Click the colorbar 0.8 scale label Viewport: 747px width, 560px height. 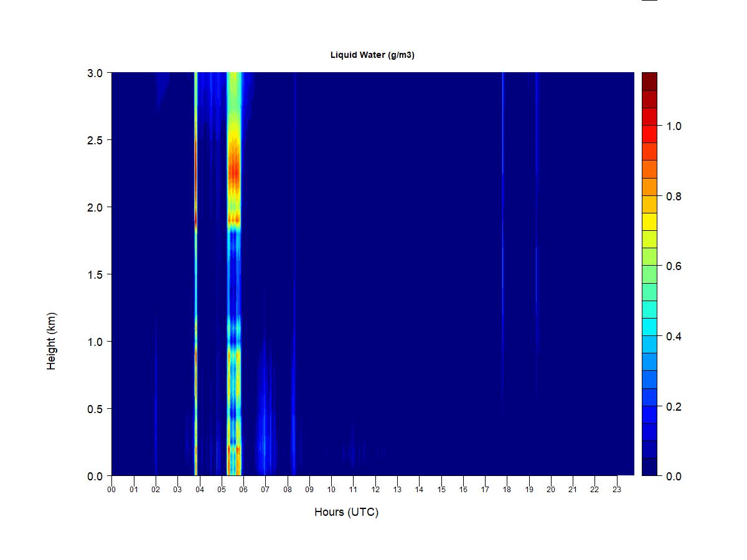click(x=674, y=197)
